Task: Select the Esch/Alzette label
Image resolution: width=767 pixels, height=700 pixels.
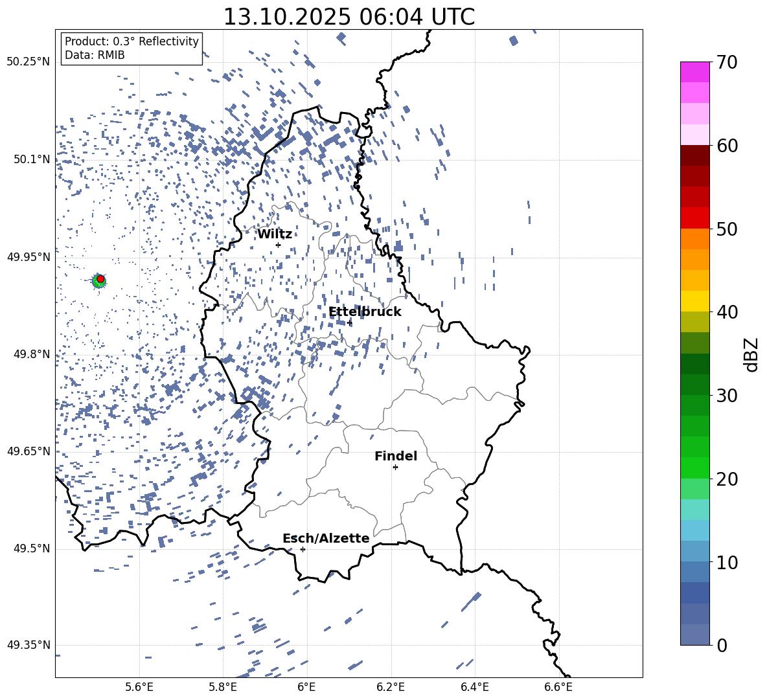Action: tap(326, 539)
